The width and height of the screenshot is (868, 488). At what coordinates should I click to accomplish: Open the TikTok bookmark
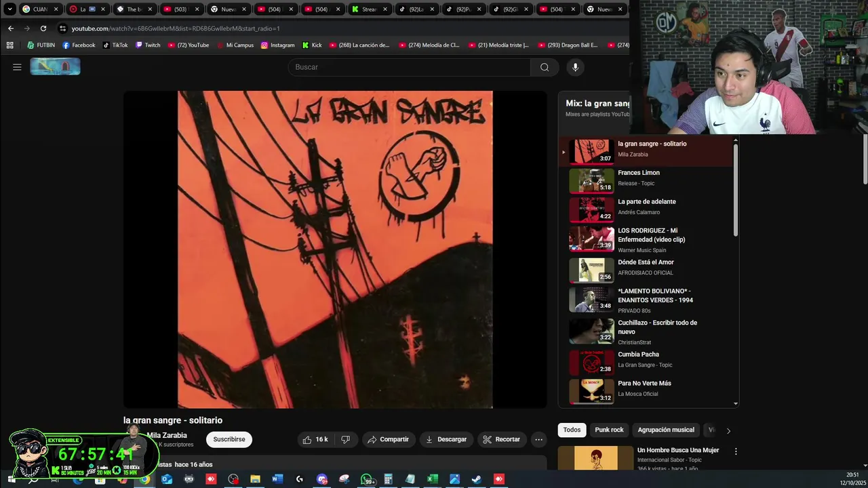(115, 45)
